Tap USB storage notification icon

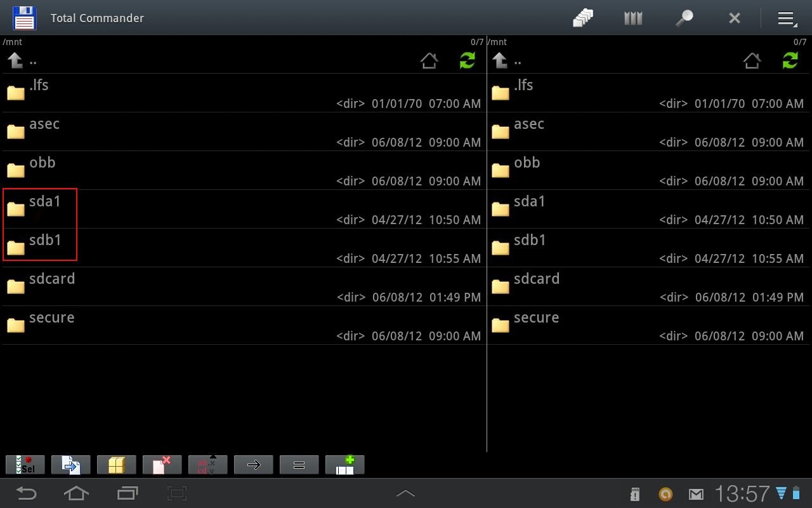(x=635, y=494)
